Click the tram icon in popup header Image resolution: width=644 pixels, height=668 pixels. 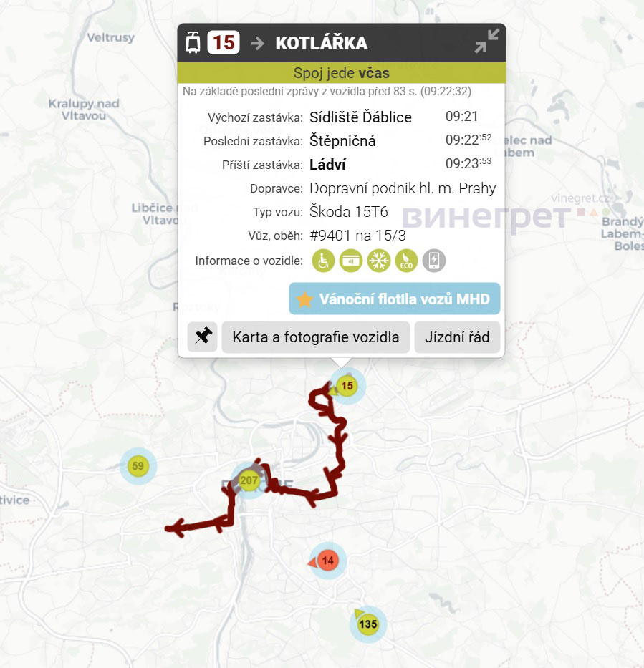(193, 42)
